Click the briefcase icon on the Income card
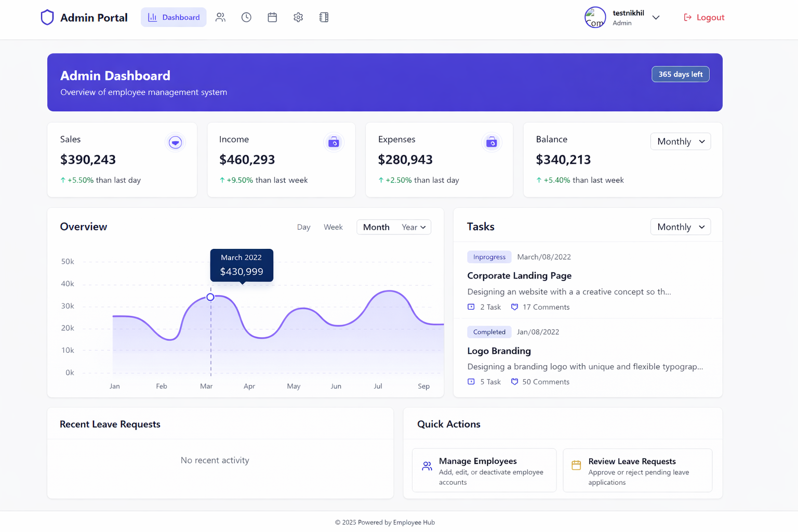 tap(334, 142)
